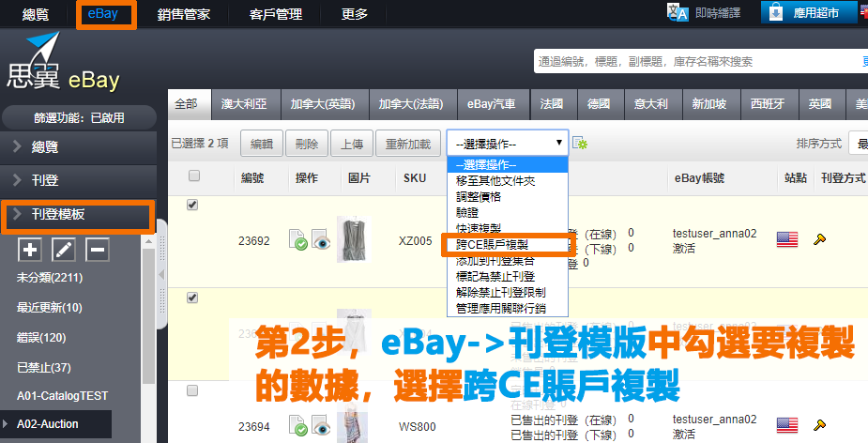
Task: Click the 刪除 button
Action: click(x=307, y=144)
